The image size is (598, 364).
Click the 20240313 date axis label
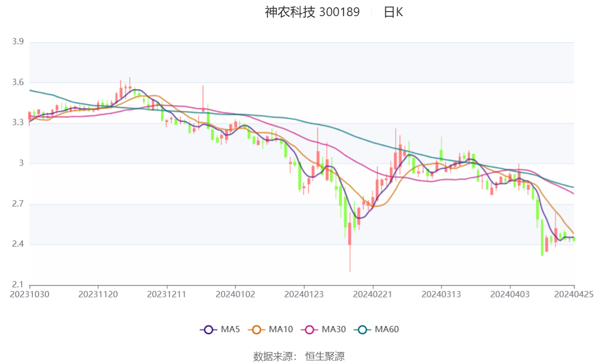[x=441, y=295]
